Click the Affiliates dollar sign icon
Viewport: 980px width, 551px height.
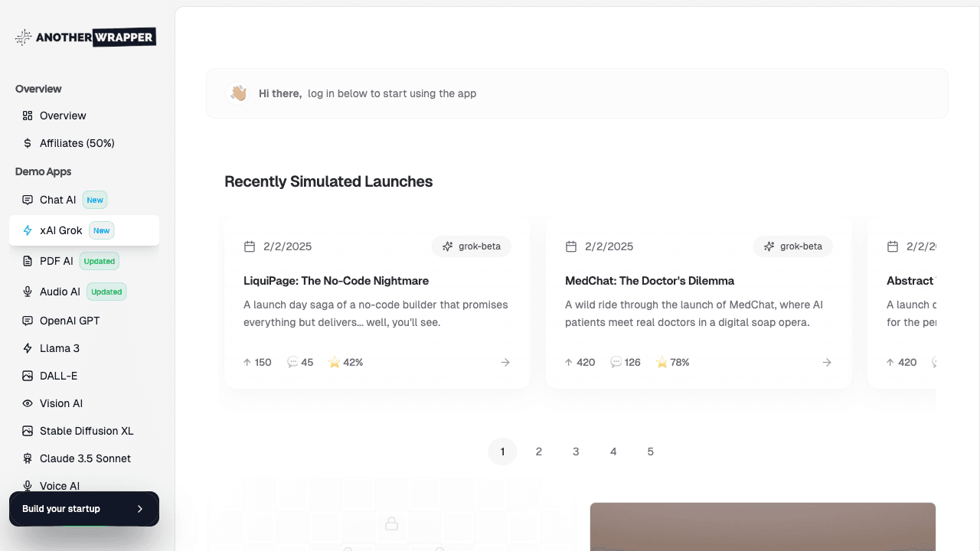click(x=28, y=143)
